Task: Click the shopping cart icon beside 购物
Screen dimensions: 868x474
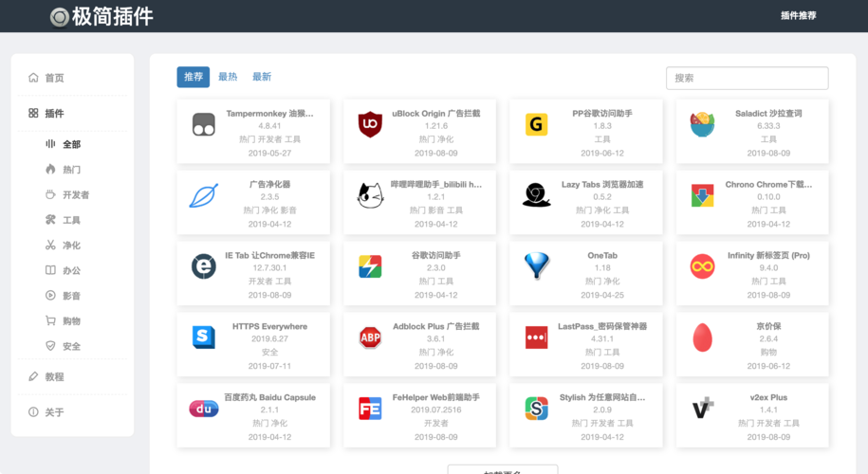Action: point(50,320)
